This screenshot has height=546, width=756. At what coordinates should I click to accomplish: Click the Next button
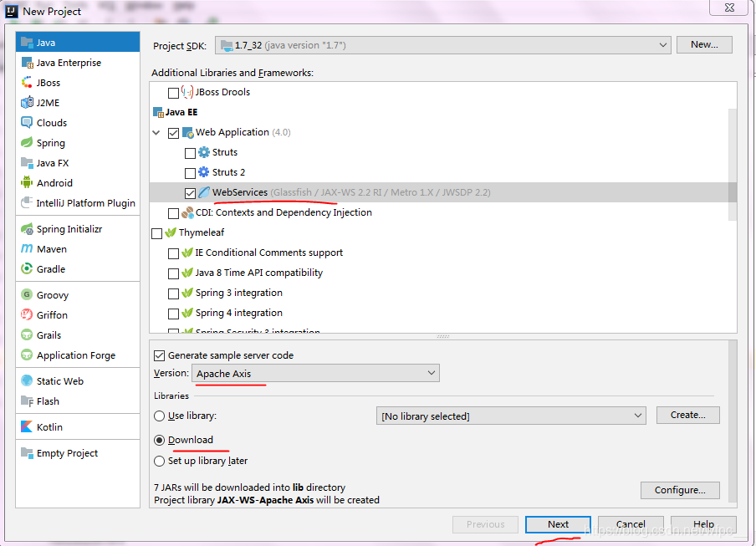pos(558,524)
